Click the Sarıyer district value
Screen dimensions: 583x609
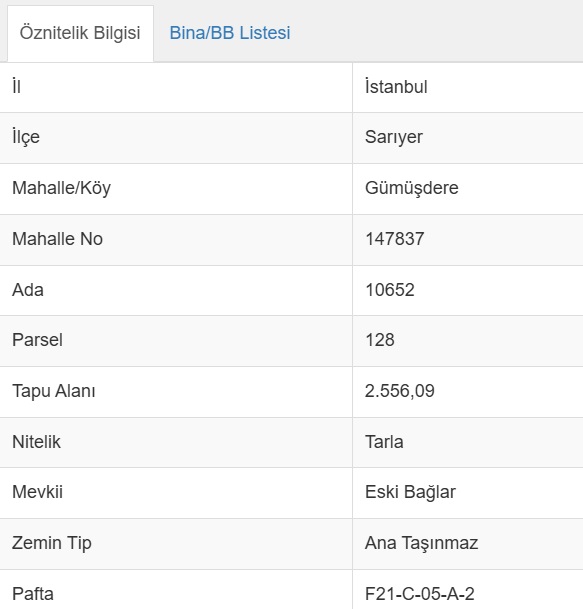394,137
